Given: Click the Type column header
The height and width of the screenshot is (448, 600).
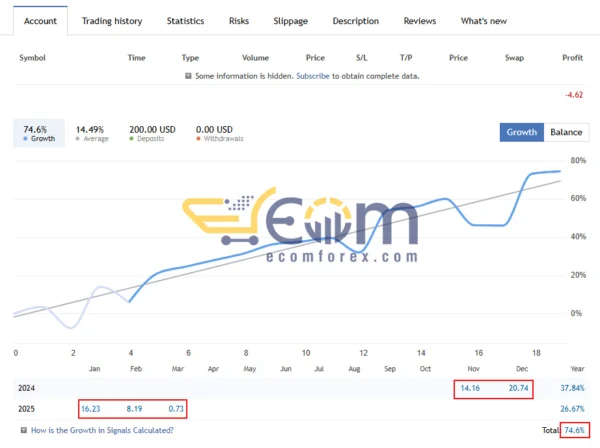Looking at the screenshot, I should coord(190,58).
